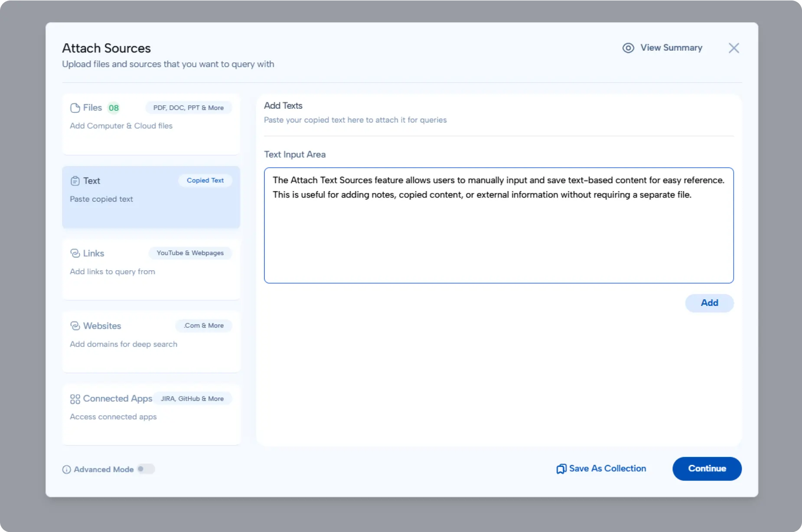Switch to the Websites section
This screenshot has width=802, height=532.
(151, 341)
